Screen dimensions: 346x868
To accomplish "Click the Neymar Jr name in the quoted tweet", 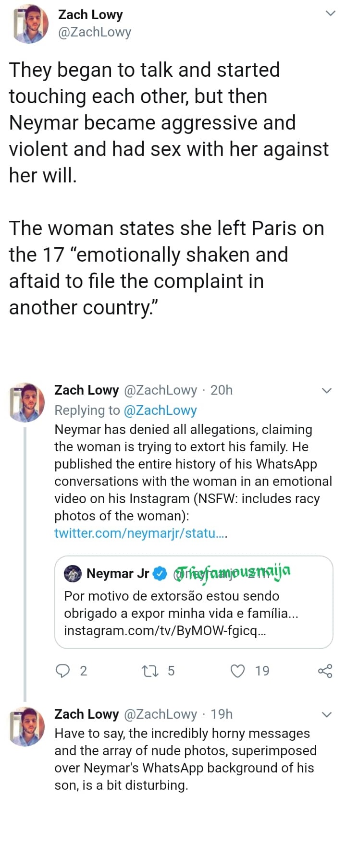I will [x=118, y=573].
